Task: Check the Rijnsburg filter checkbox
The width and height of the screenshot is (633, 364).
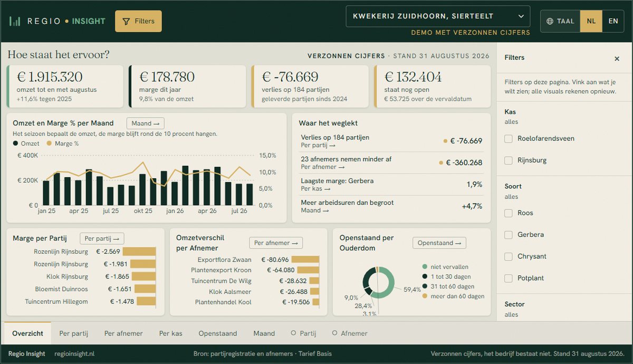Action: tap(509, 160)
